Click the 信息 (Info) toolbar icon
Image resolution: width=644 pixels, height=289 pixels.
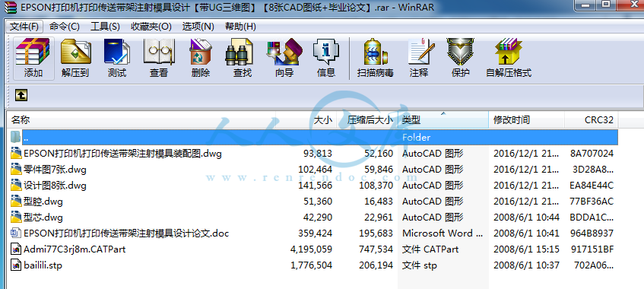(x=326, y=52)
